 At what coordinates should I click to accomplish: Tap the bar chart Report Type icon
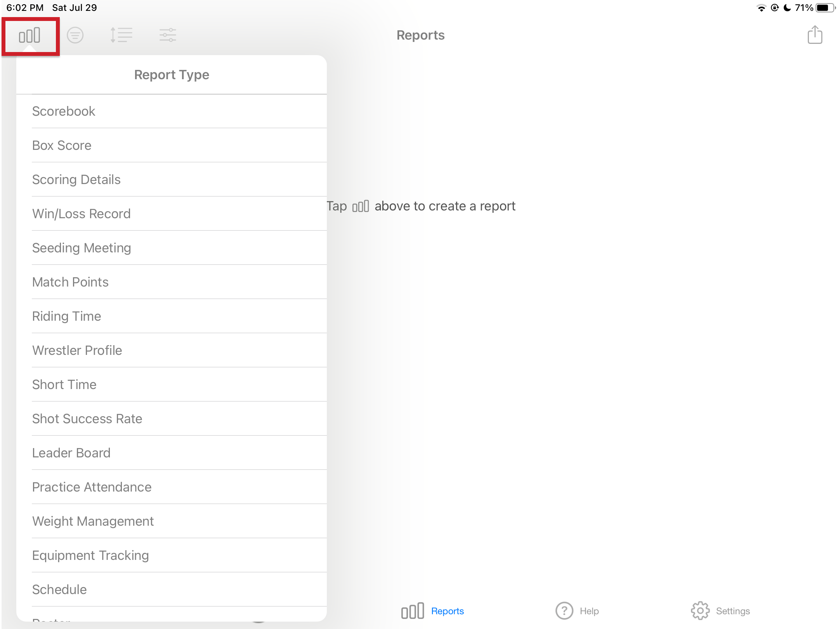click(30, 35)
